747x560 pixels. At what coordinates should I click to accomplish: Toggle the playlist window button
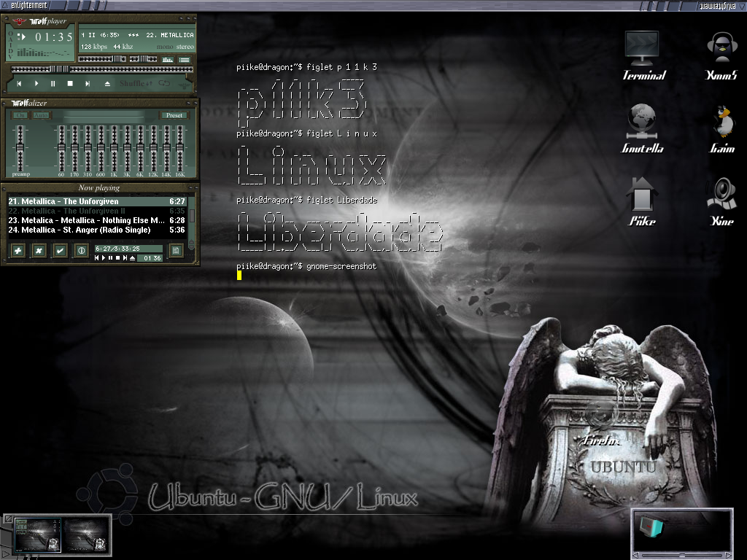tap(185, 60)
